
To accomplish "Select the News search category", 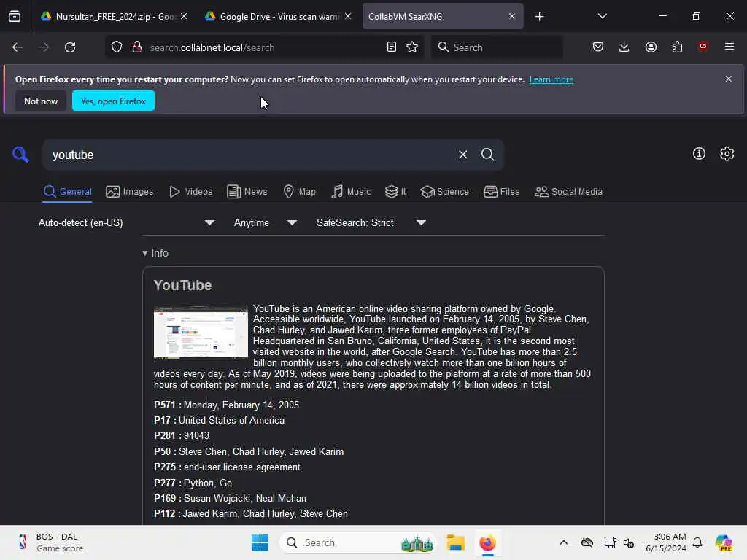I will point(247,192).
